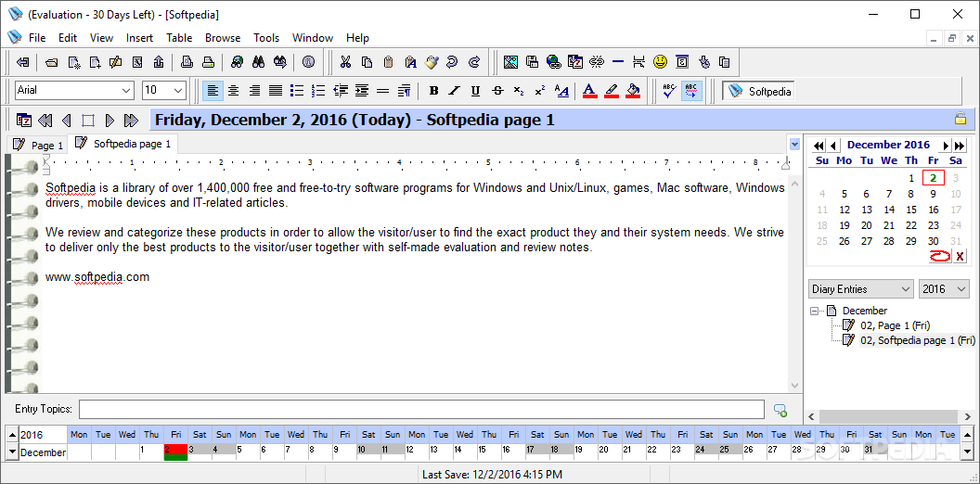The width and height of the screenshot is (980, 484).
Task: Click the red X icon under calendar
Action: (960, 255)
